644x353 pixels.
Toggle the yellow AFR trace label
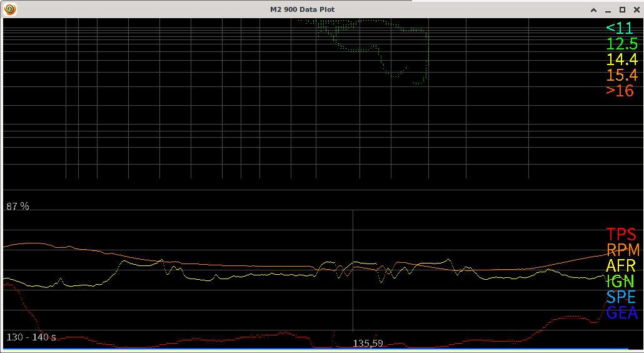tap(621, 266)
